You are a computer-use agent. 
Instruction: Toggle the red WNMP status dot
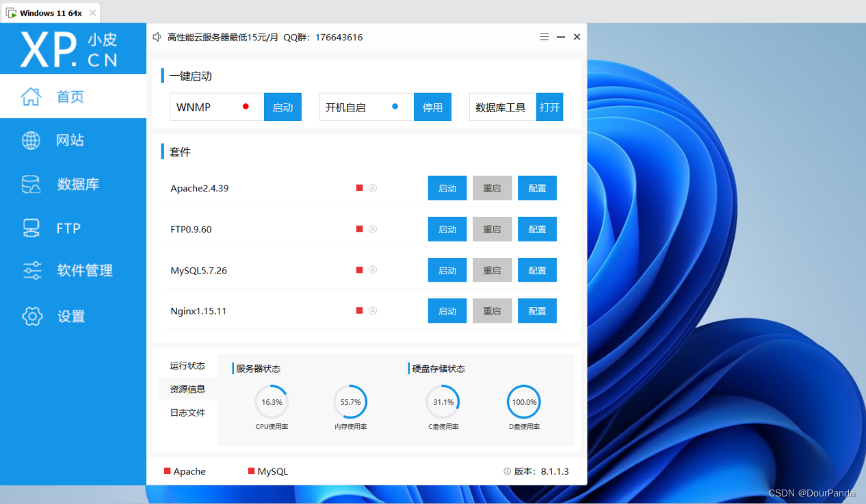tap(246, 107)
